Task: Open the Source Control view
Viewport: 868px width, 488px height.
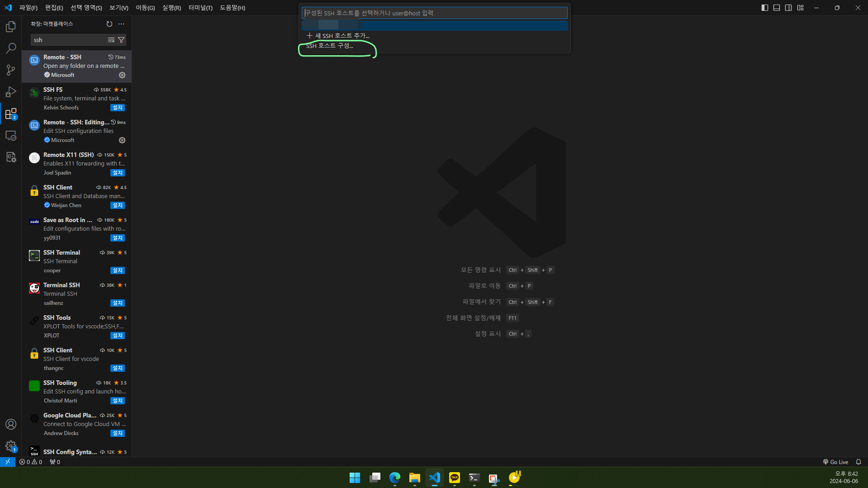Action: click(11, 70)
